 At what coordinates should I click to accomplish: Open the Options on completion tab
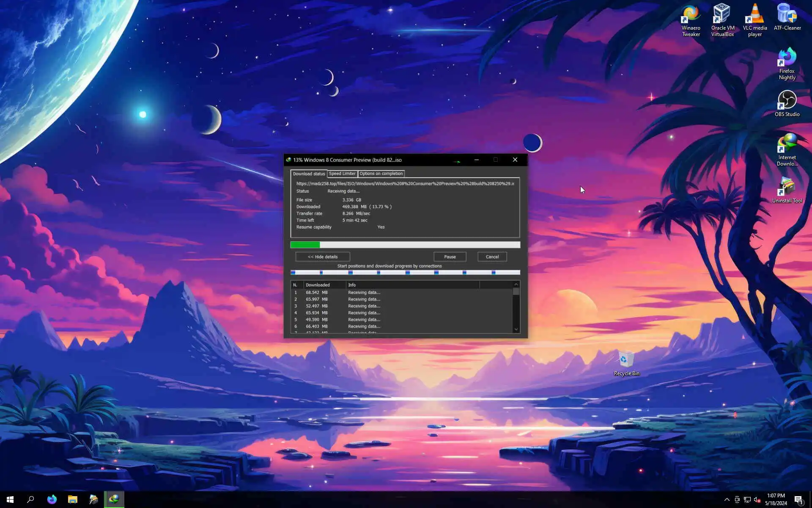[381, 174]
